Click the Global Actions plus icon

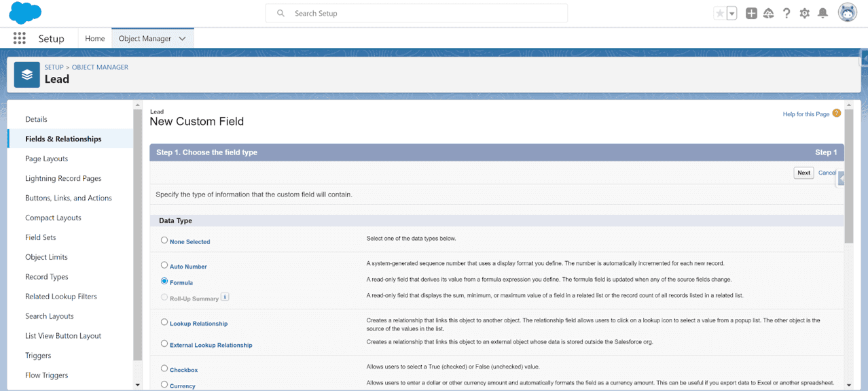click(x=751, y=14)
